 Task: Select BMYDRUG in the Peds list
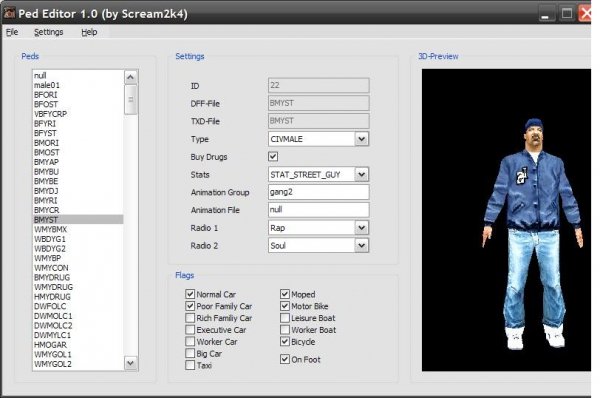click(x=78, y=277)
